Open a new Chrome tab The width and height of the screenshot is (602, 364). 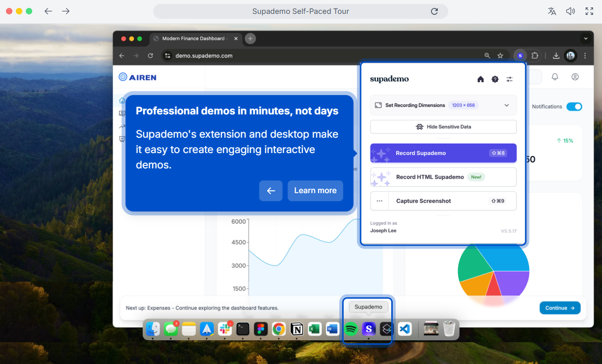250,38
